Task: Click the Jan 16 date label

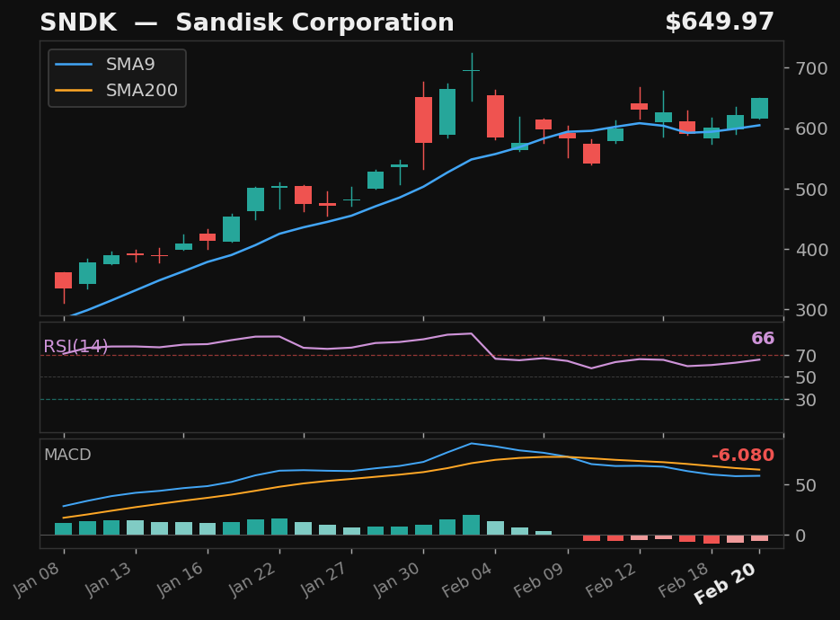Action: tap(181, 579)
